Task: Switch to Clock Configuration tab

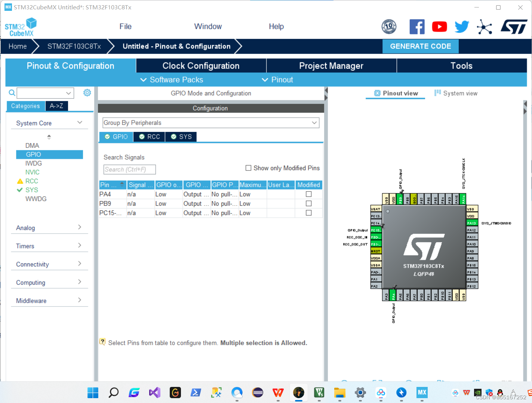Action: coord(201,66)
